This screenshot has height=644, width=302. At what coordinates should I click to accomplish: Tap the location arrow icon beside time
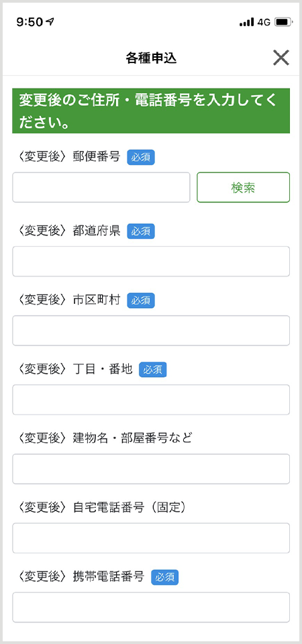click(x=50, y=21)
